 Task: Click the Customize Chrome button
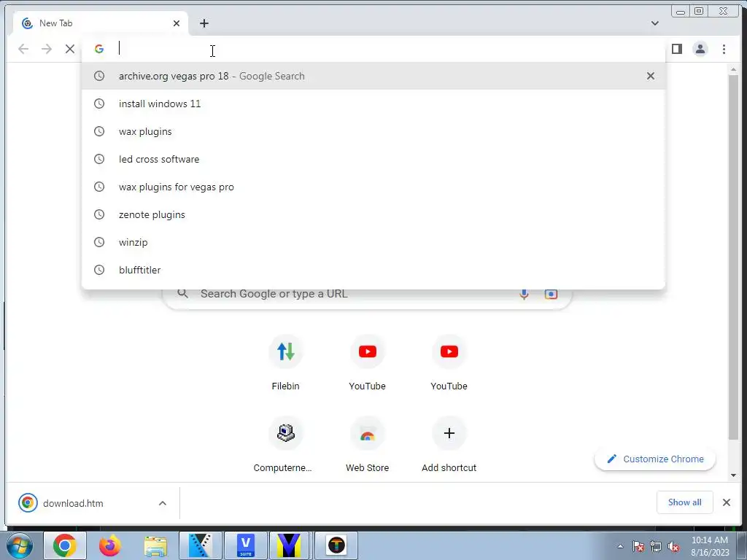click(655, 459)
